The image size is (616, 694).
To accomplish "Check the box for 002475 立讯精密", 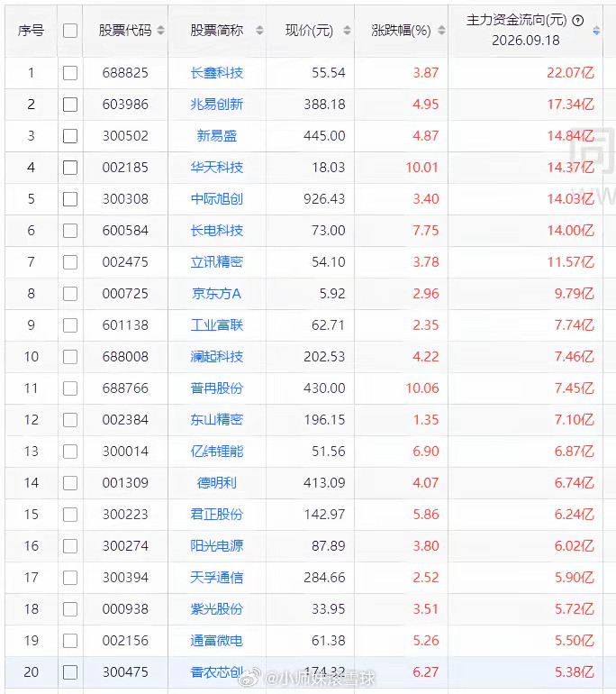I will [x=70, y=262].
